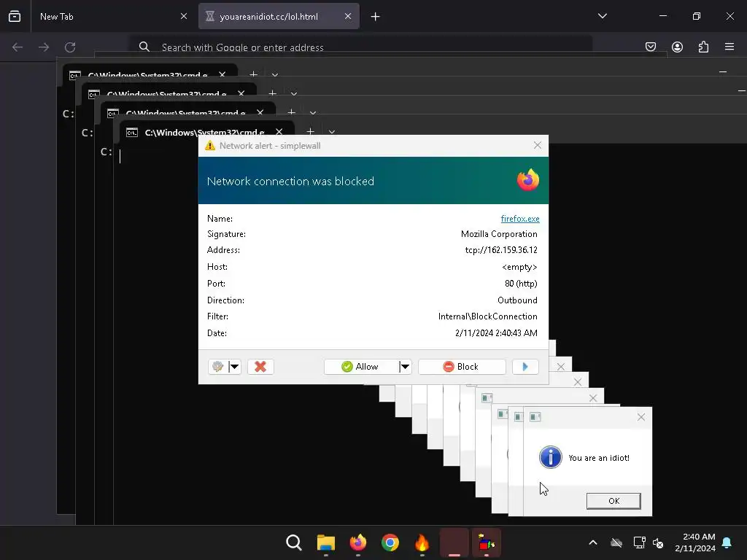Click the firefox.exe link in alert
Screen dimensions: 747x560
(519, 219)
